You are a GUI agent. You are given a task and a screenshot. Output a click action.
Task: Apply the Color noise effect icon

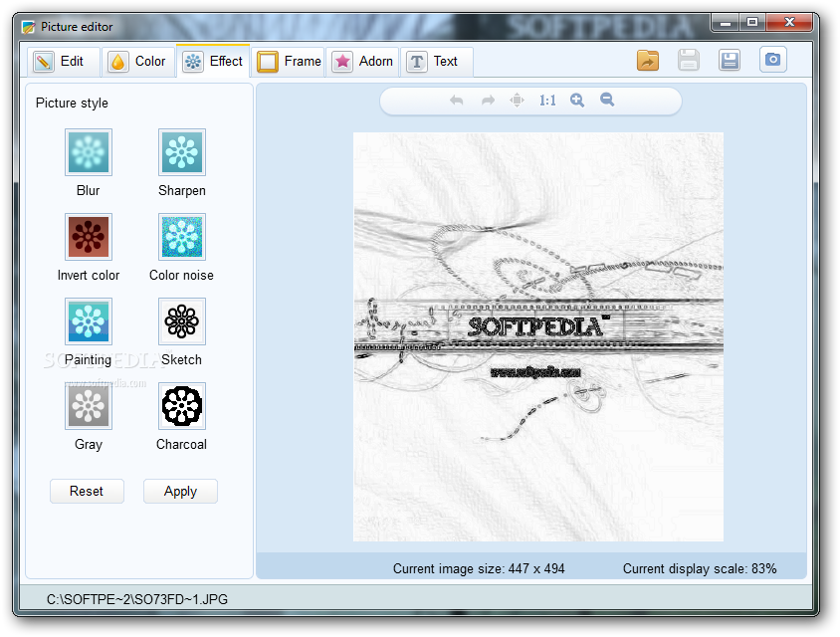pyautogui.click(x=181, y=237)
